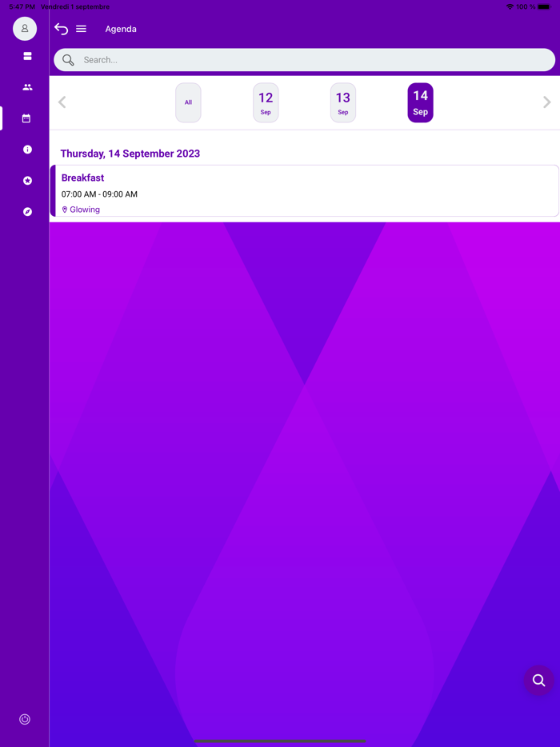Open the Breakfast session card

(305, 190)
